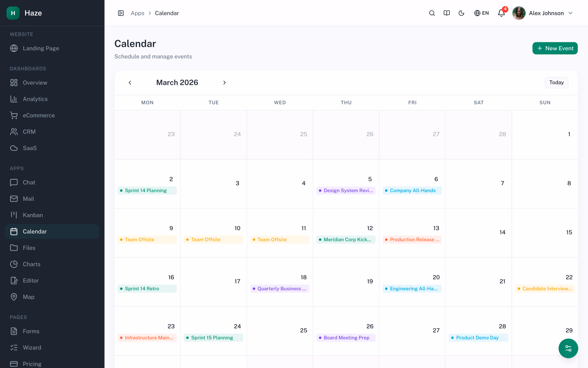Viewport: 588px width, 368px height.
Task: Open the eCommerce dashboard
Action: (52, 115)
